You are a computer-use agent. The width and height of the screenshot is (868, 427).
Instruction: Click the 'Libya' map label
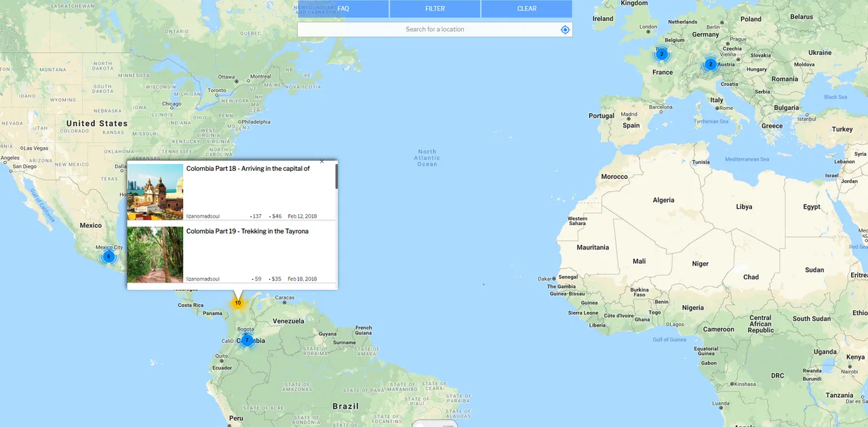pyautogui.click(x=744, y=207)
